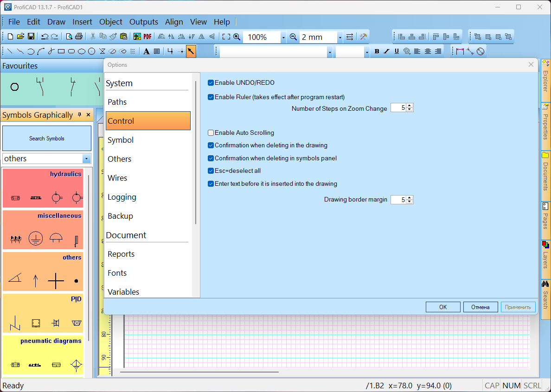Screen dimensions: 551x392
Task: Export the drawing to PDF
Action: pyautogui.click(x=147, y=37)
